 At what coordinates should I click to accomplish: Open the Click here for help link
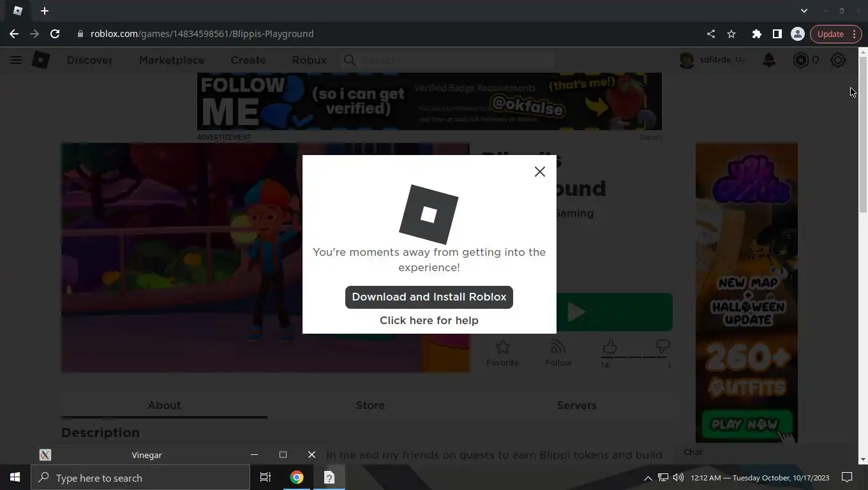tap(429, 320)
